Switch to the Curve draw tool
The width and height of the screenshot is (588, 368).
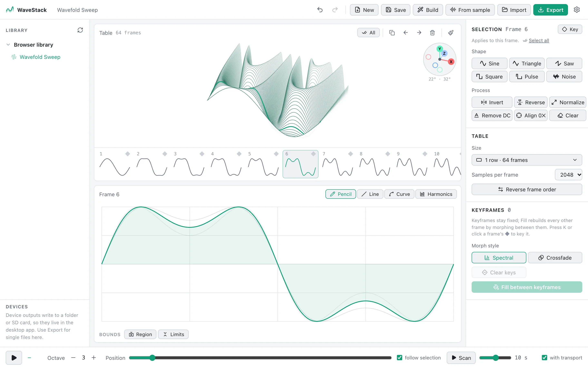399,194
